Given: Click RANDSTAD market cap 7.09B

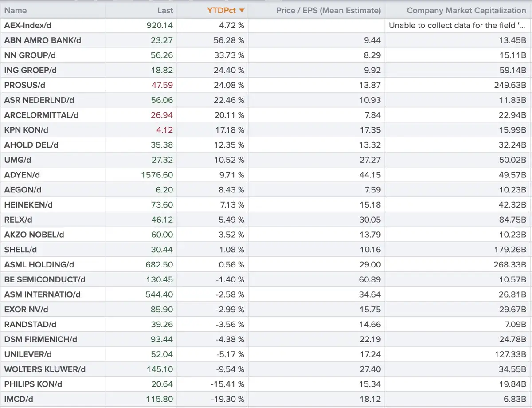Looking at the screenshot, I should pyautogui.click(x=516, y=325).
